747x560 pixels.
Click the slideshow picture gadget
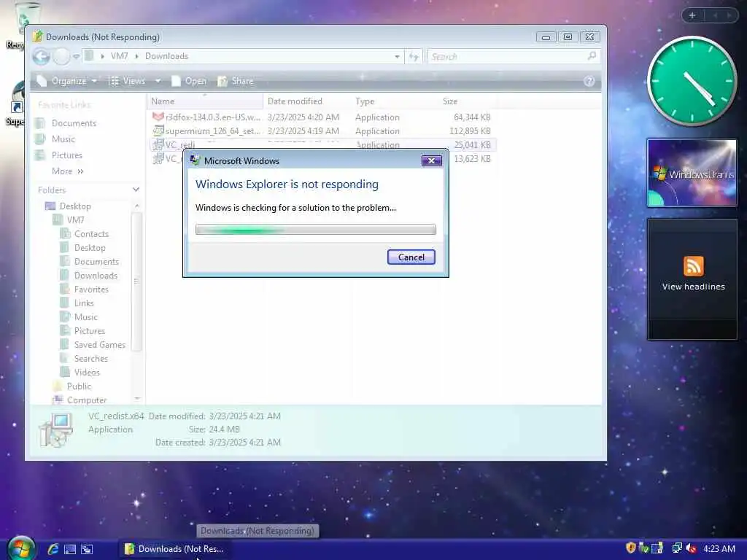692,173
